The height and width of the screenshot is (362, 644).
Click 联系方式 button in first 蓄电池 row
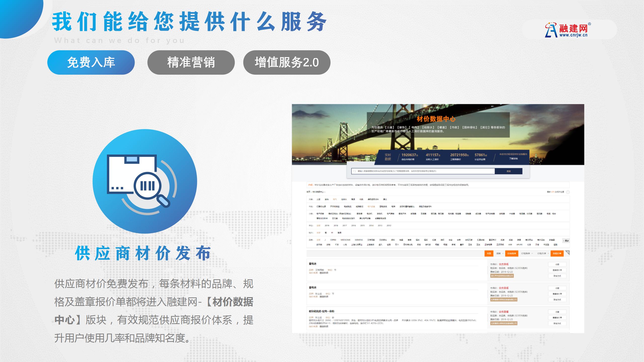[557, 276]
